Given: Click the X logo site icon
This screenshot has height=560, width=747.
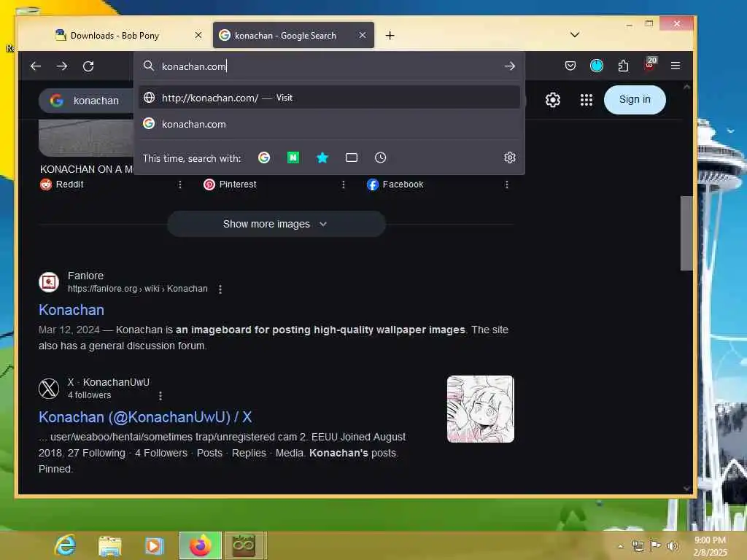Looking at the screenshot, I should (49, 389).
